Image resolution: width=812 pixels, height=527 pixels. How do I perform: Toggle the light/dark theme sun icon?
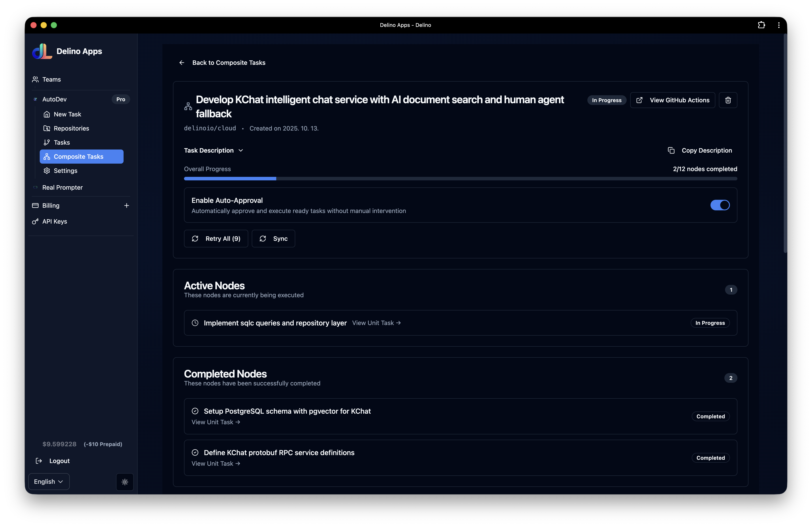pyautogui.click(x=125, y=482)
